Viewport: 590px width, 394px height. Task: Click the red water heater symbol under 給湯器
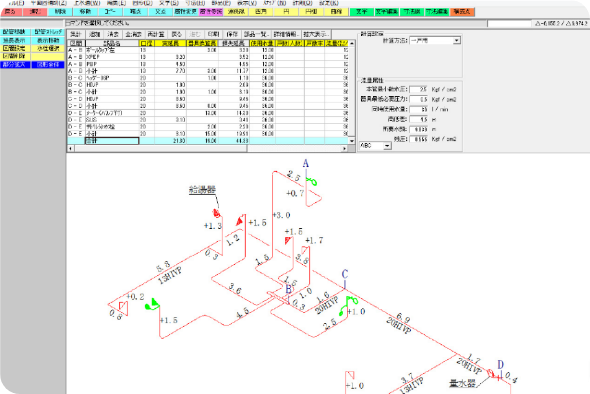(216, 213)
